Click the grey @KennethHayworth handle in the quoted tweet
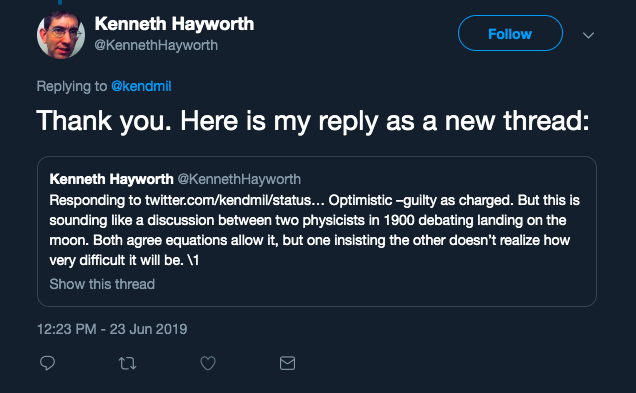This screenshot has width=636, height=393. (x=239, y=179)
